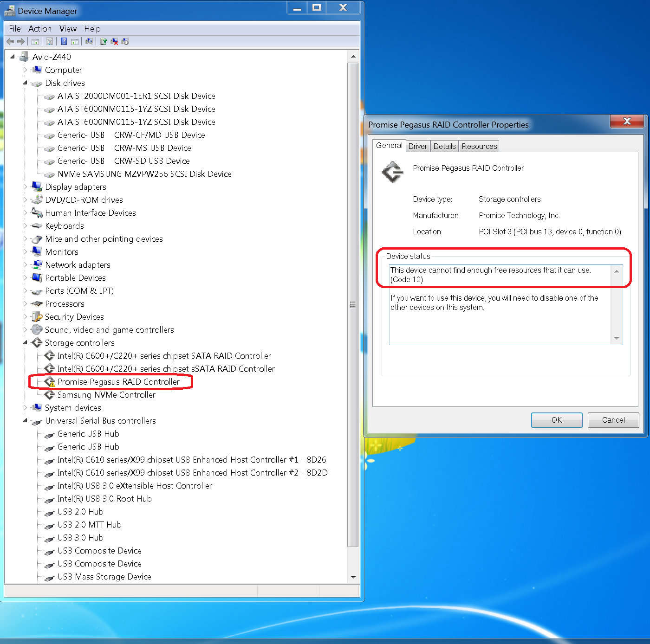The image size is (650, 644).
Task: Click the Scan for hardware changes icon
Action: (x=89, y=41)
